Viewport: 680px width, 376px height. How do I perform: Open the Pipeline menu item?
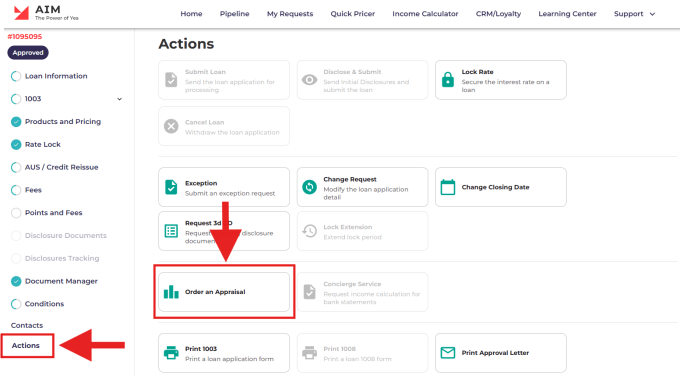pyautogui.click(x=234, y=14)
